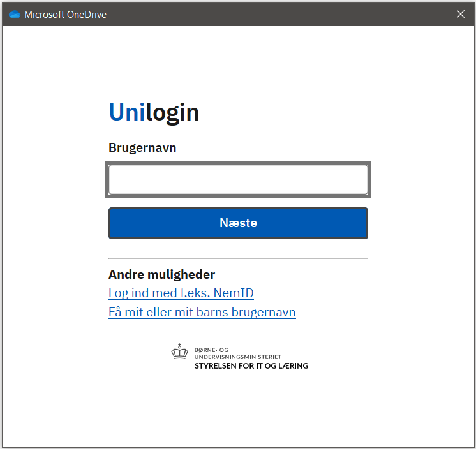Click the OneDrive cloud icon in title bar
476x449 pixels.
pos(14,14)
